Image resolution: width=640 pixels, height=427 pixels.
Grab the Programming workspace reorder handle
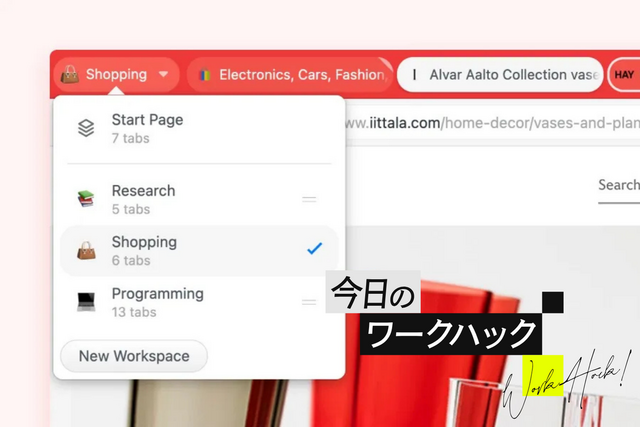click(309, 302)
